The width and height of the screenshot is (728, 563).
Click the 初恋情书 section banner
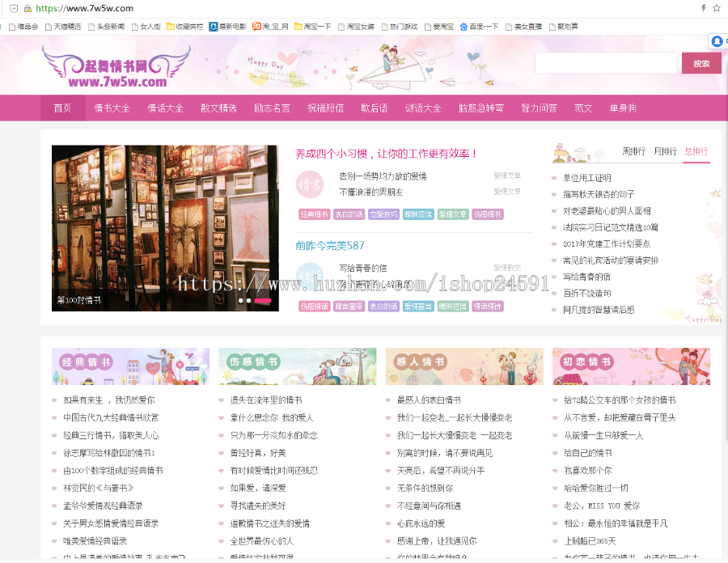click(631, 366)
